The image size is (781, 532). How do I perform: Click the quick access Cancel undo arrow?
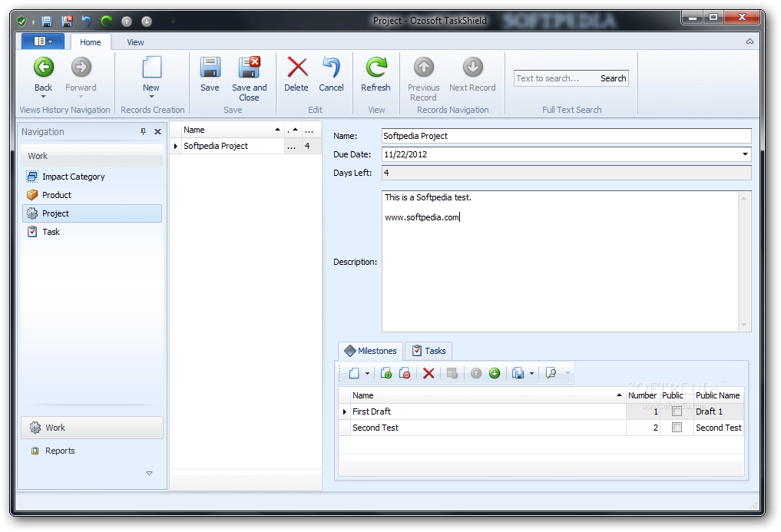click(87, 21)
